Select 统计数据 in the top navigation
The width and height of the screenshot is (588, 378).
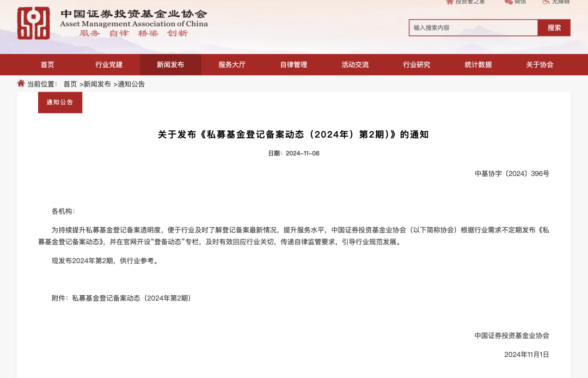click(477, 64)
